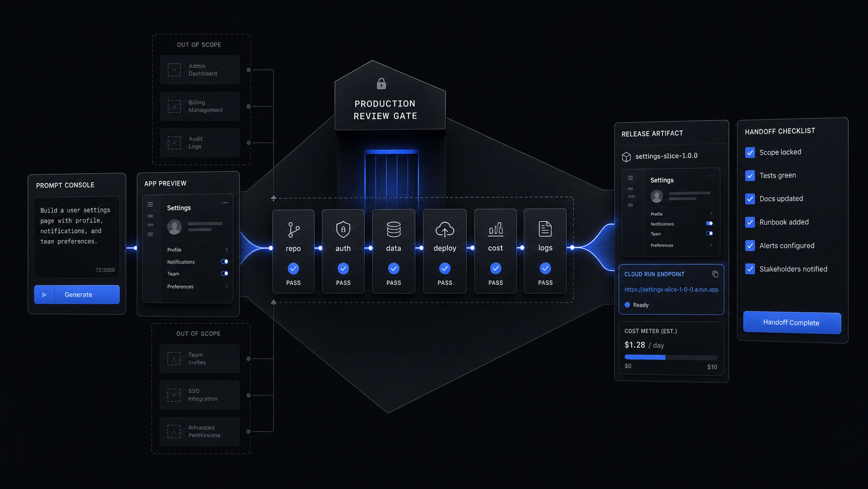
Task: Expand Preferences chevron in Release Artifact preview
Action: 711,245
